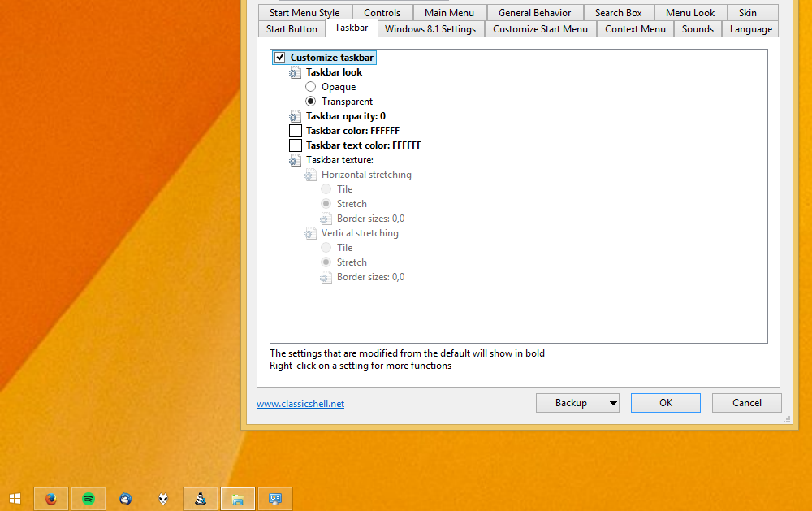Launch Spotify from the taskbar
This screenshot has width=812, height=511.
coord(89,499)
